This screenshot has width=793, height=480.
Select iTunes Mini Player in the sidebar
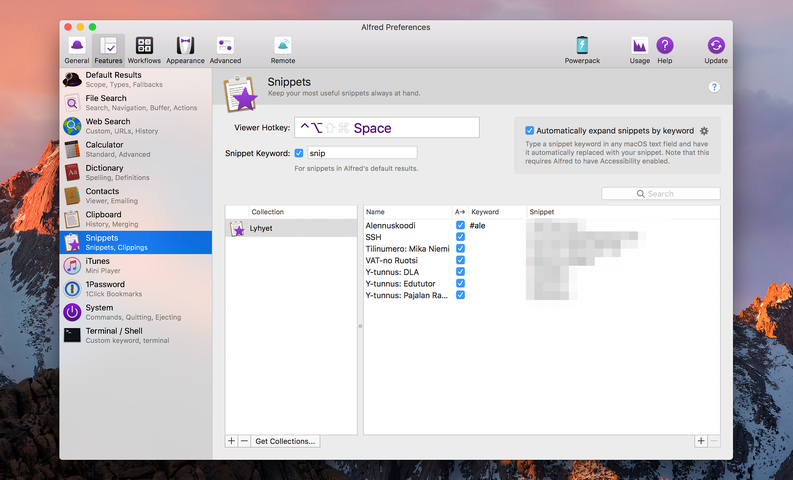pos(136,266)
